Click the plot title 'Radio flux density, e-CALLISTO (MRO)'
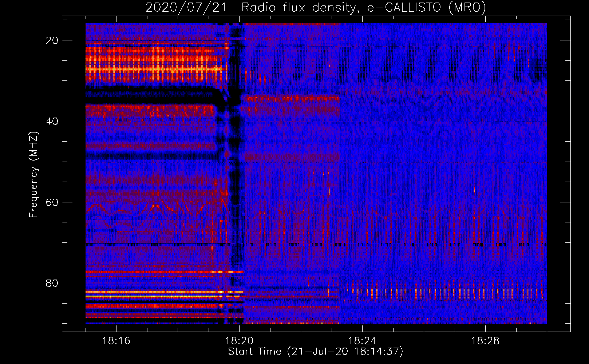This screenshot has width=589, height=364. (x=364, y=7)
